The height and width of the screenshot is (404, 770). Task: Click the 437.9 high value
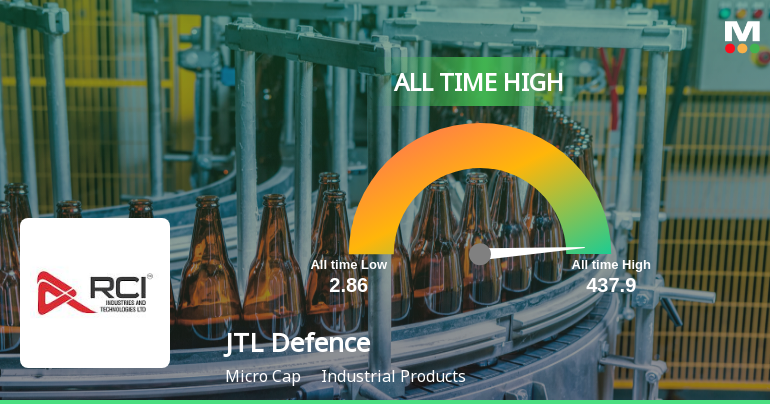coord(611,285)
